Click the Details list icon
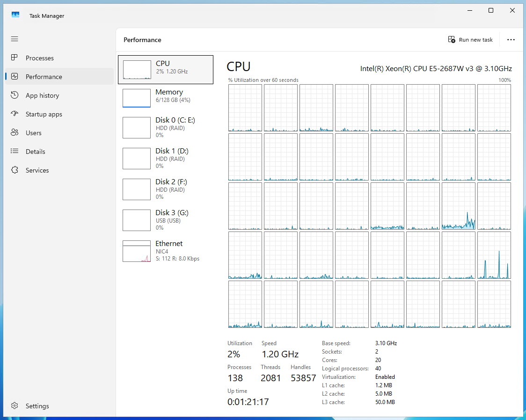526x420 pixels. (x=15, y=151)
